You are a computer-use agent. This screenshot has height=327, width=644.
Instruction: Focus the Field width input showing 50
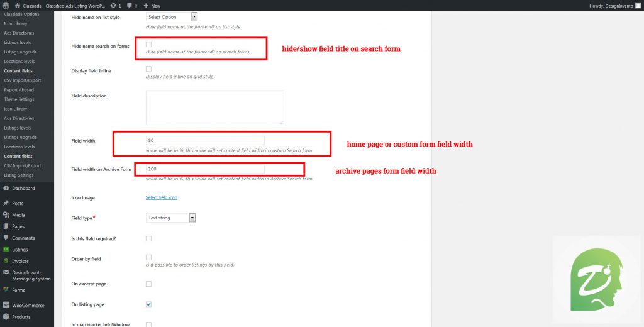(205, 140)
